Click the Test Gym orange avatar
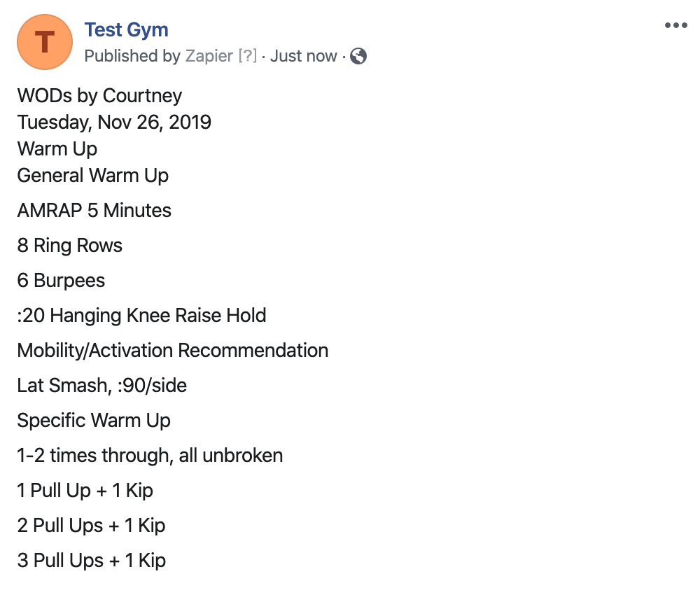The image size is (700, 595). tap(45, 42)
